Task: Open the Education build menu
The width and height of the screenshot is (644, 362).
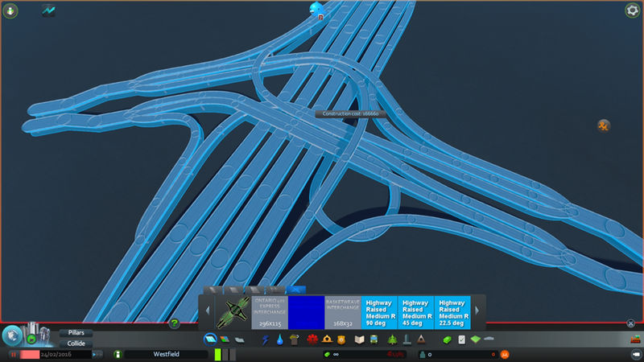Action: coord(359,339)
